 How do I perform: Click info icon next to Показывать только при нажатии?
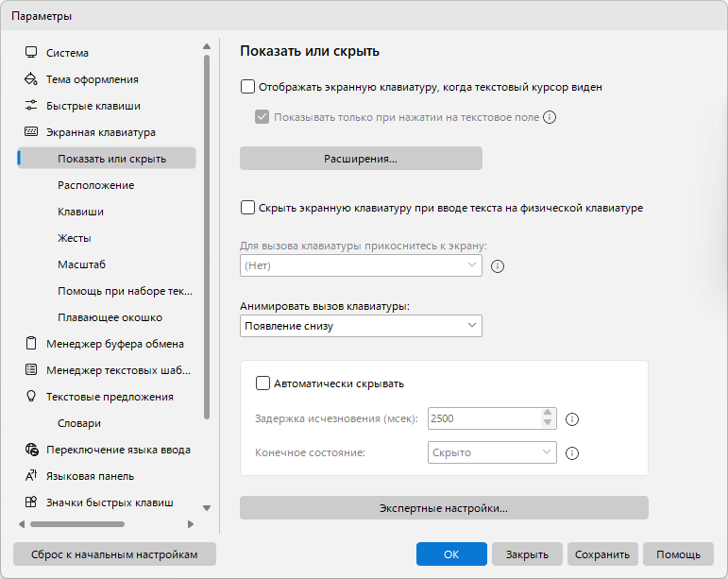[x=550, y=117]
